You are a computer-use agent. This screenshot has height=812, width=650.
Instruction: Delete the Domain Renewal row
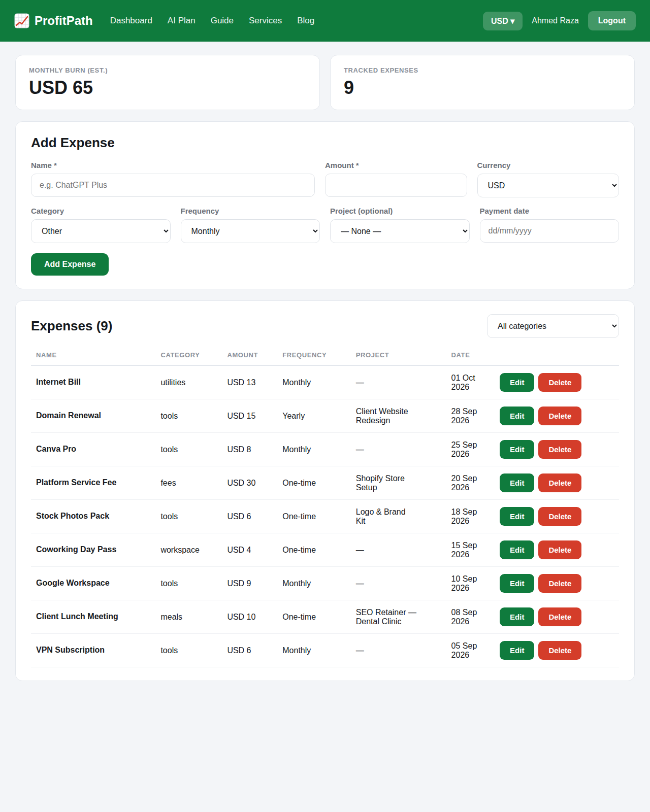click(x=560, y=416)
